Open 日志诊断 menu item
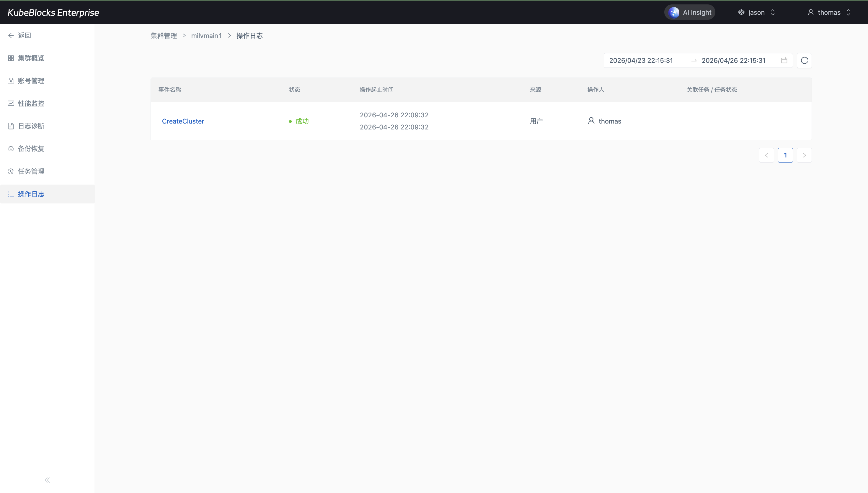Image resolution: width=868 pixels, height=493 pixels. pyautogui.click(x=31, y=126)
